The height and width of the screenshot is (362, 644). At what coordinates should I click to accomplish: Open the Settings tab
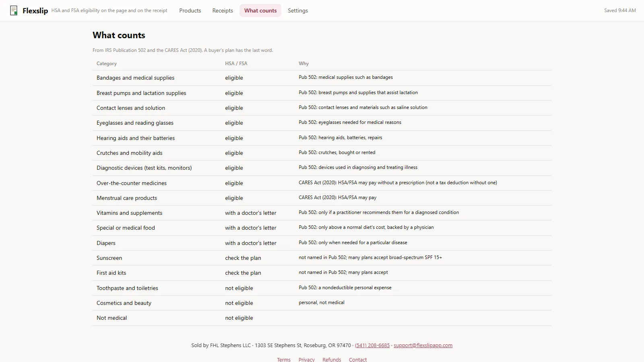298,10
